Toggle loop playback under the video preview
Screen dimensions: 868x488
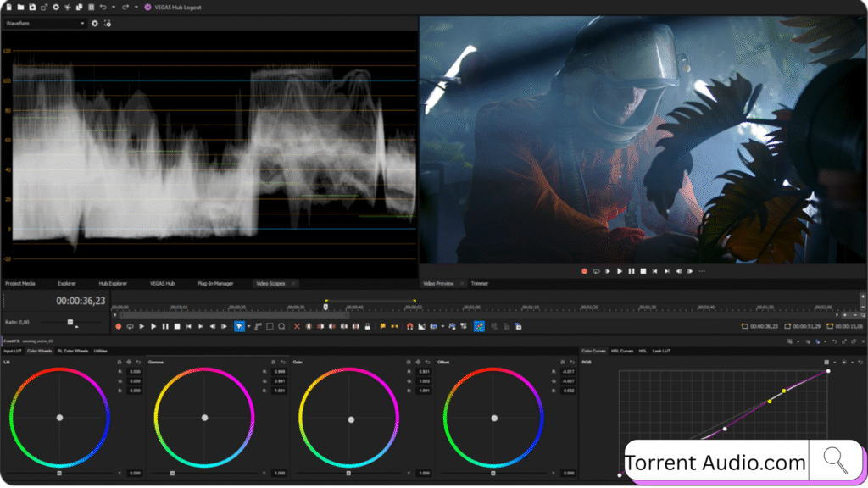pyautogui.click(x=596, y=271)
